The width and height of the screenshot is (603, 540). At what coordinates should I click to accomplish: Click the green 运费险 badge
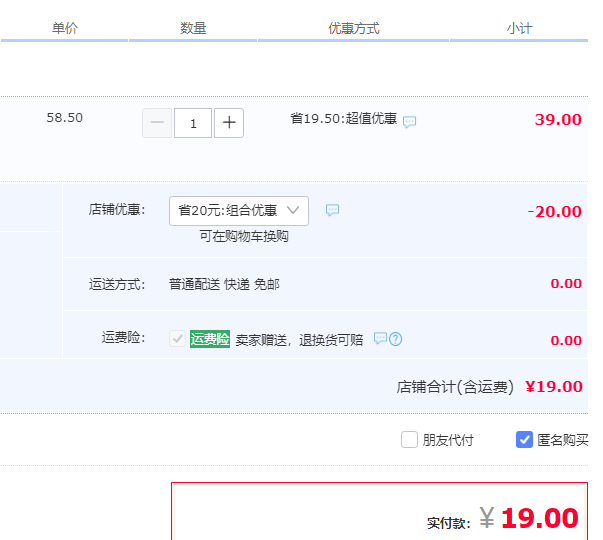[210, 339]
